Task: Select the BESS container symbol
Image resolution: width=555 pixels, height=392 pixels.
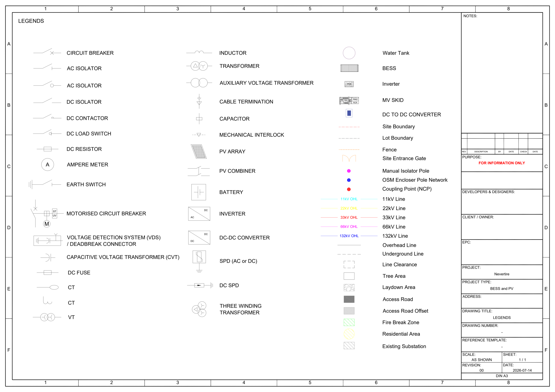Action: [349, 68]
